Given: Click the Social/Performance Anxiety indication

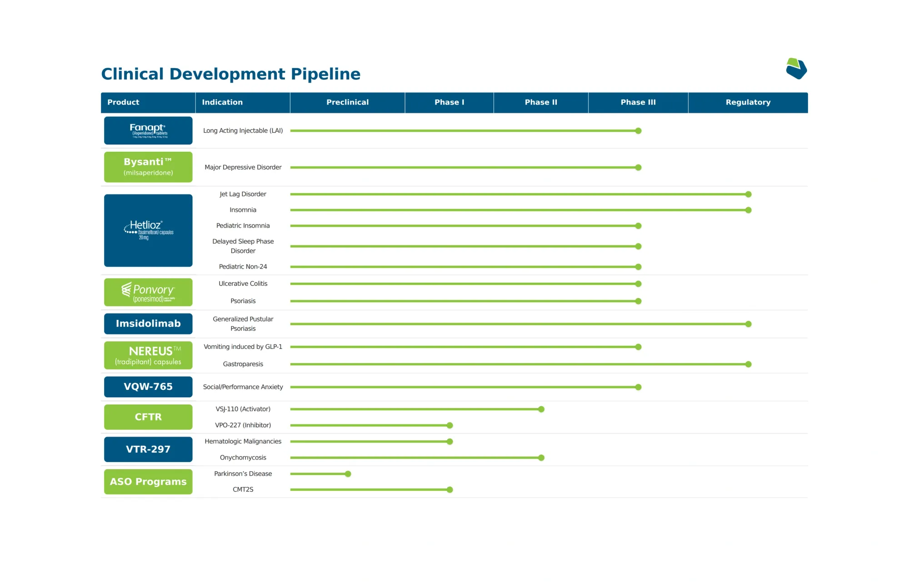Looking at the screenshot, I should [x=243, y=387].
